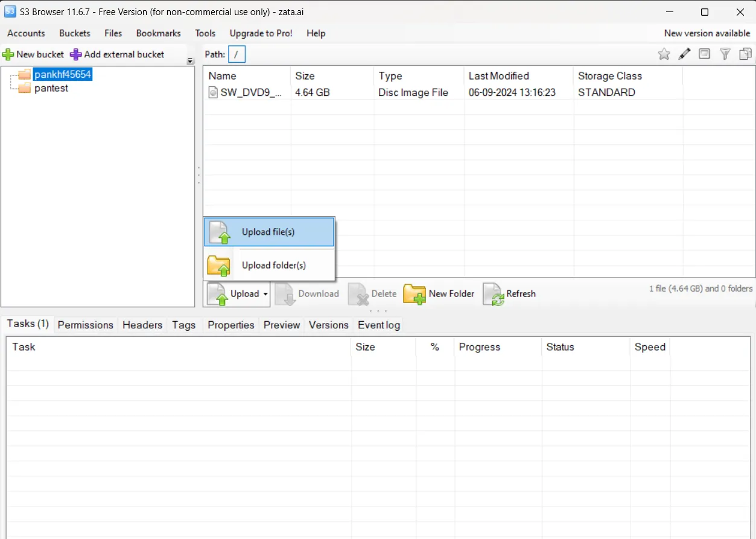Screen dimensions: 756x539
Task: Click the S3 Browser title bar icon
Action: pos(10,11)
